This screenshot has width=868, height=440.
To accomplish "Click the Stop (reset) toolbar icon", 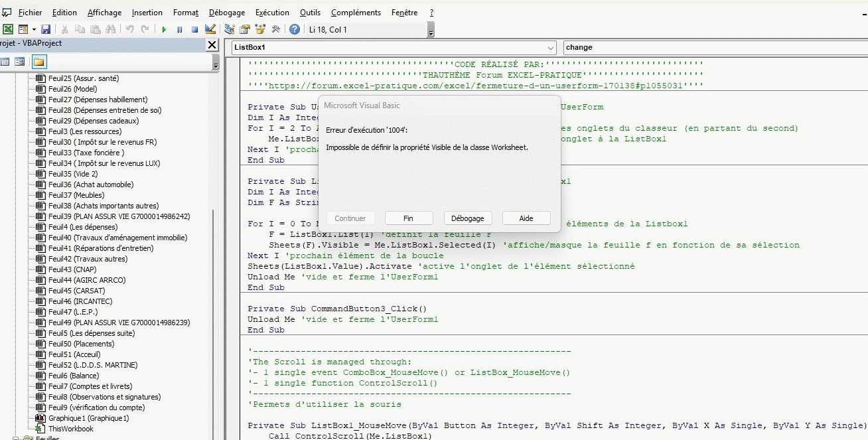I will pyautogui.click(x=194, y=29).
